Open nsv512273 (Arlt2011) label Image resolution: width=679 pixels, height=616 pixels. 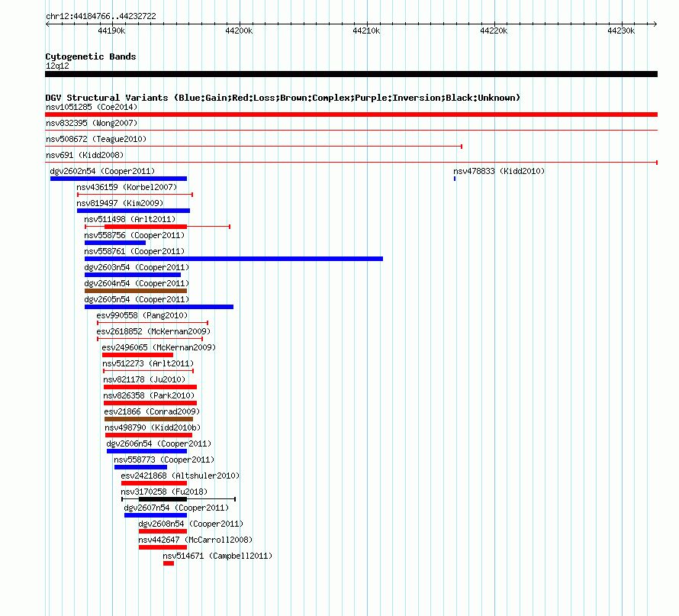[148, 363]
